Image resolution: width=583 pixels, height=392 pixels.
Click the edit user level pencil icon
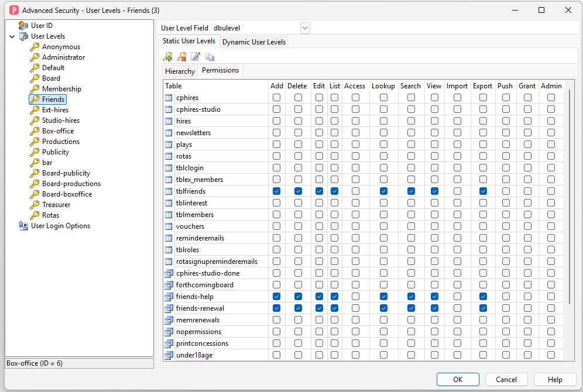click(195, 57)
